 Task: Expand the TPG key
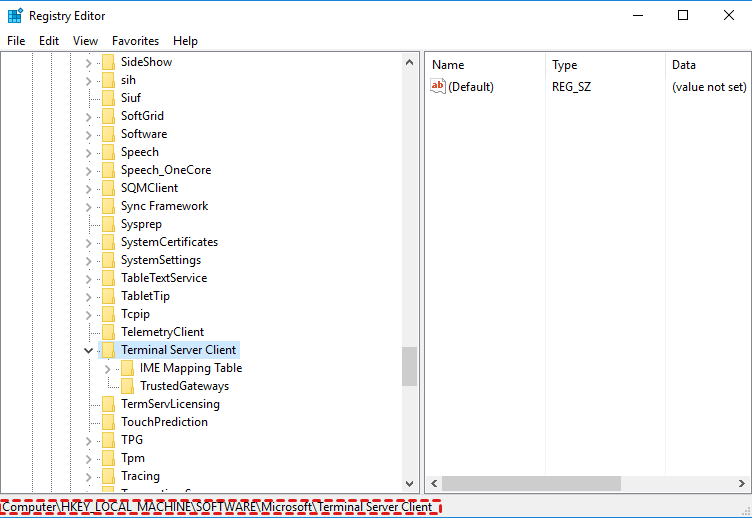click(88, 441)
